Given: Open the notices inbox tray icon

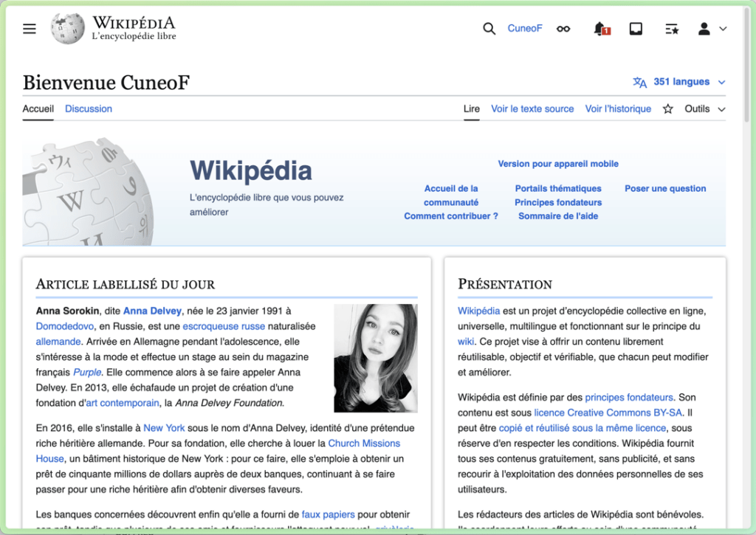Looking at the screenshot, I should tap(636, 29).
